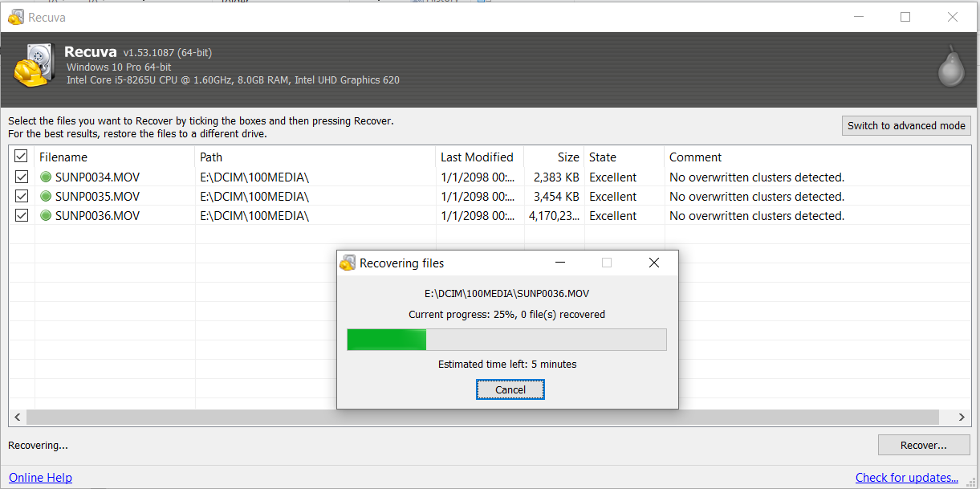The image size is (980, 489).
Task: Toggle the select-all checkbox in header
Action: (22, 157)
